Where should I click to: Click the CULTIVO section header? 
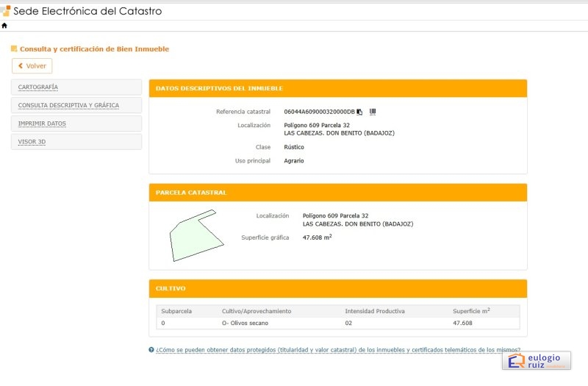(x=338, y=288)
